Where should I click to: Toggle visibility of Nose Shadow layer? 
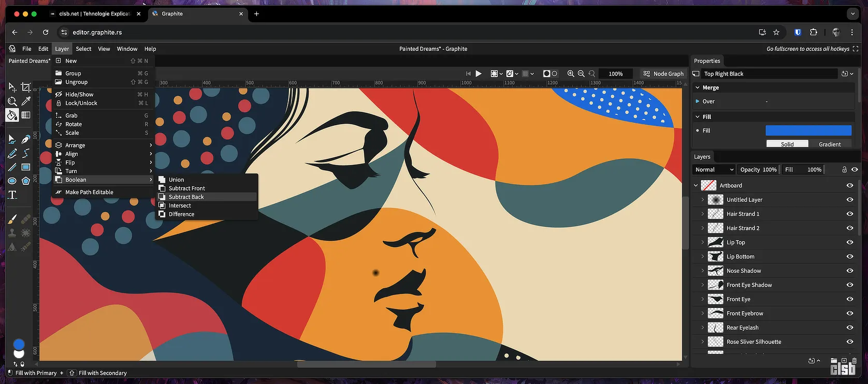tap(849, 271)
